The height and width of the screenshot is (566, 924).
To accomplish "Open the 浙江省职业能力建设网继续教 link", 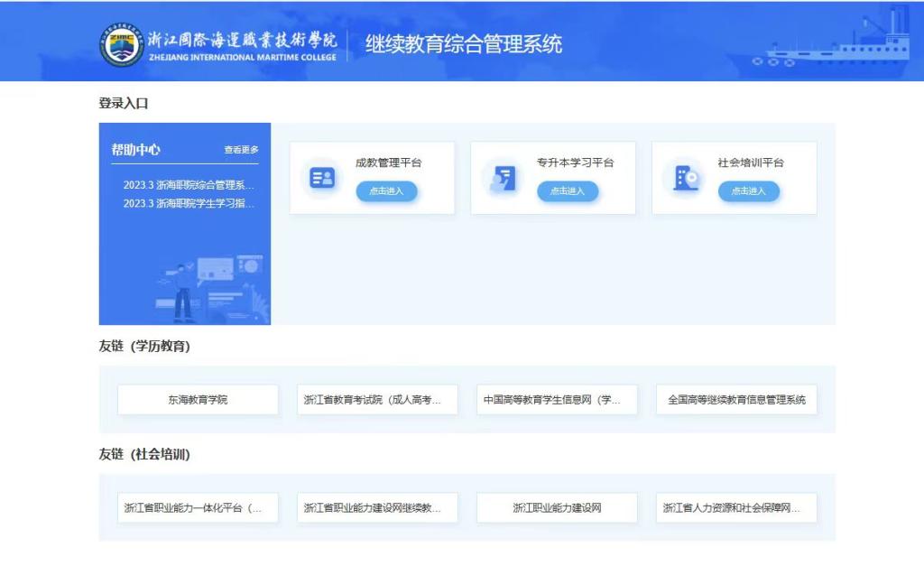I will [377, 507].
